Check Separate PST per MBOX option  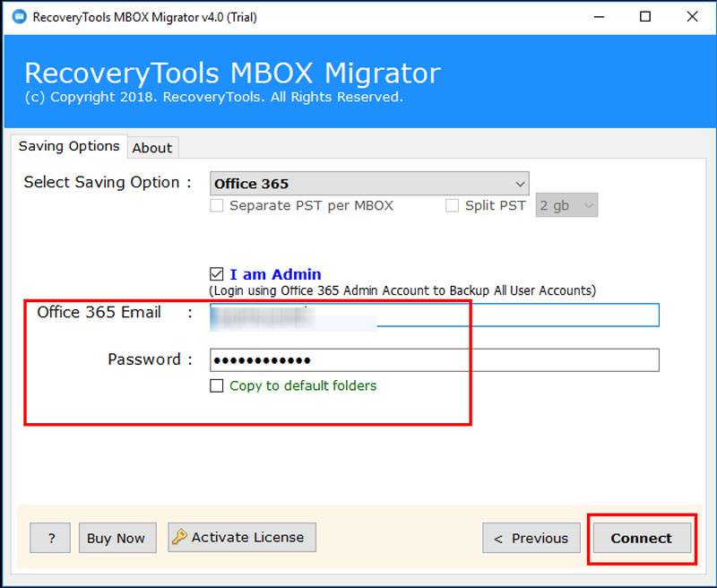tap(216, 206)
